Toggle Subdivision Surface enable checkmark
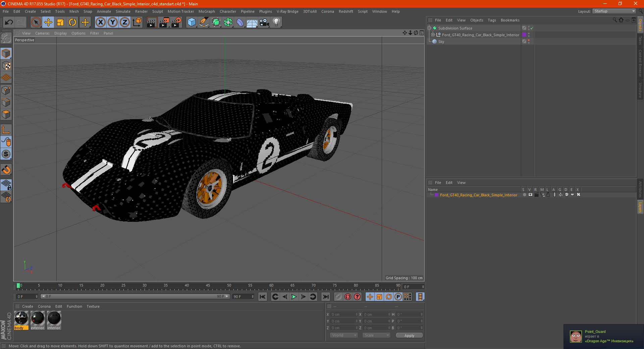The image size is (644, 349). click(532, 28)
